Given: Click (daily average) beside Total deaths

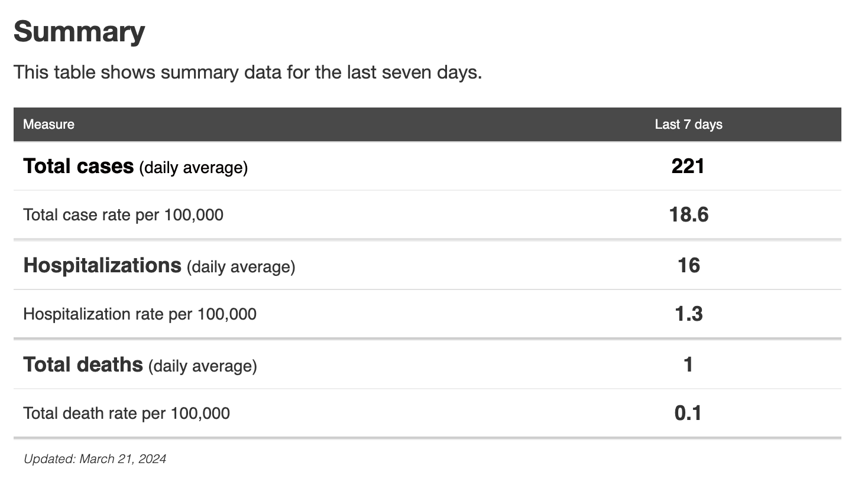Looking at the screenshot, I should pyautogui.click(x=202, y=366).
